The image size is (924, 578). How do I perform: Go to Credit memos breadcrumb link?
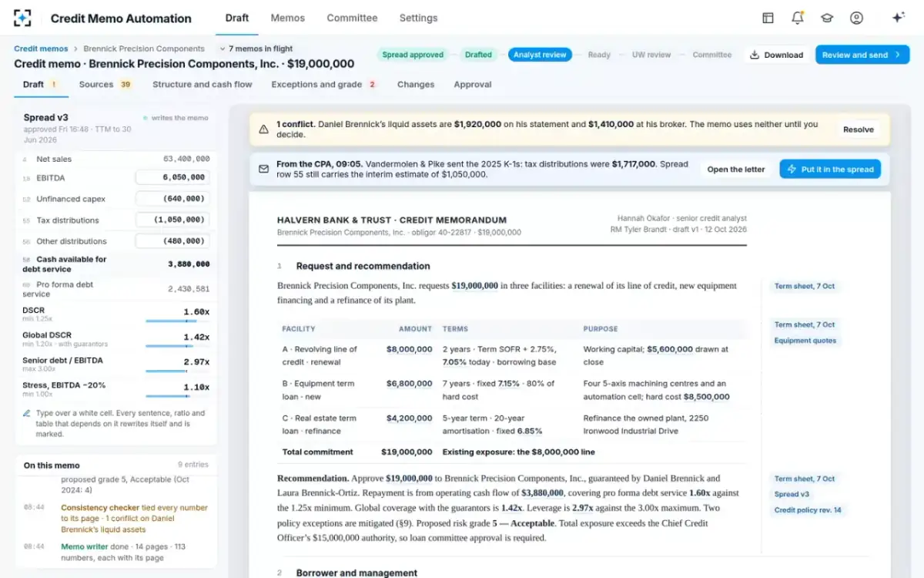[x=41, y=49]
